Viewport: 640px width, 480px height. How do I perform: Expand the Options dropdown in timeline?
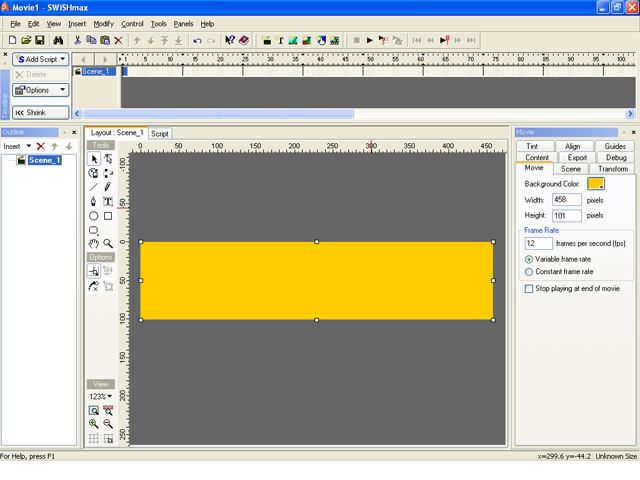click(x=41, y=90)
